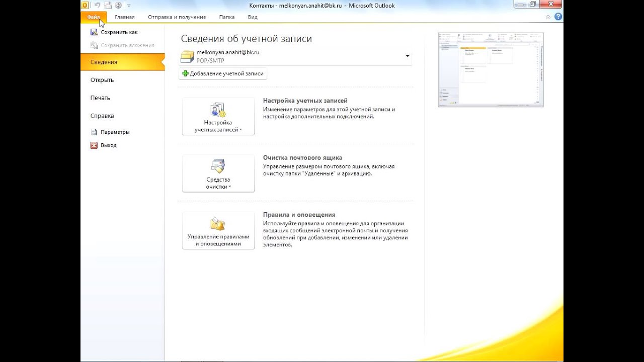Open the blue Help question mark icon
Image resolution: width=644 pixels, height=362 pixels.
click(x=558, y=17)
